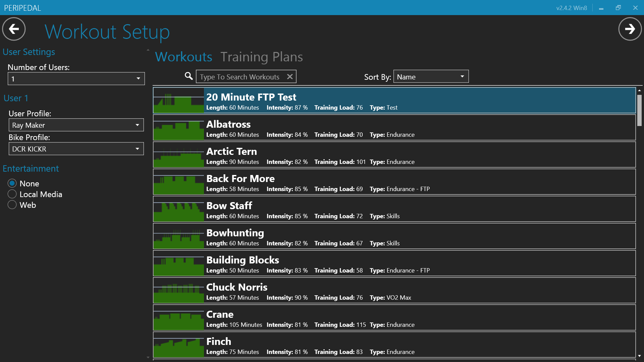Click the left panel scroll up arrow
The width and height of the screenshot is (644, 362).
(148, 50)
